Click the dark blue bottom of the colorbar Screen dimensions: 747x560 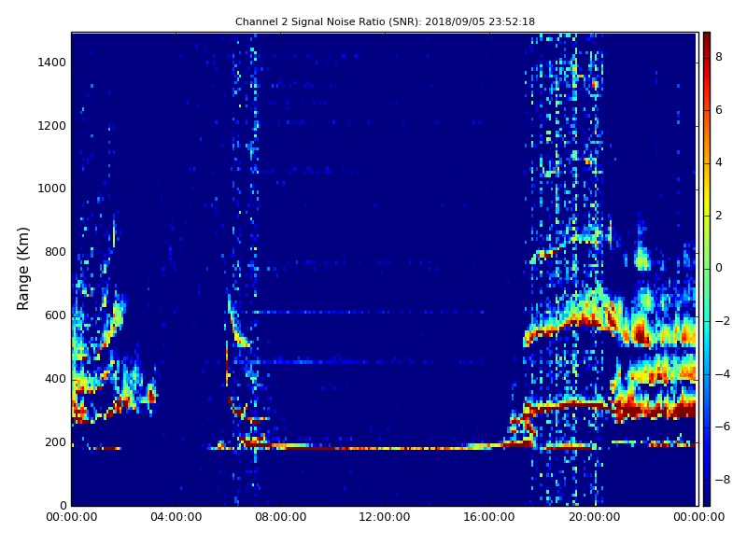(707, 499)
